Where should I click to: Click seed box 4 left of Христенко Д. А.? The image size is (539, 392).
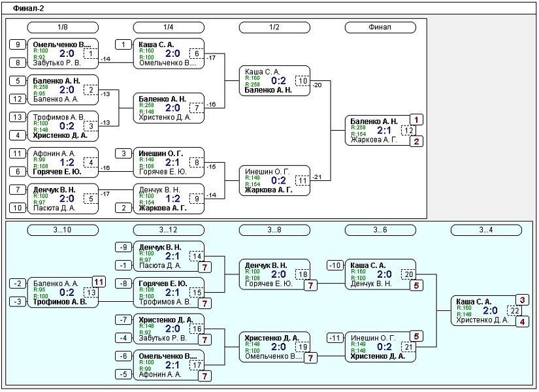point(18,135)
